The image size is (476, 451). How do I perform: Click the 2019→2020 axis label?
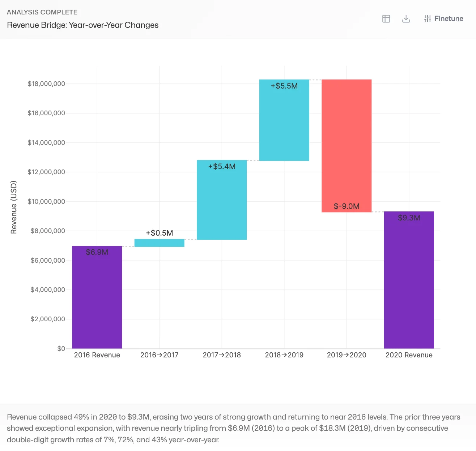[346, 355]
